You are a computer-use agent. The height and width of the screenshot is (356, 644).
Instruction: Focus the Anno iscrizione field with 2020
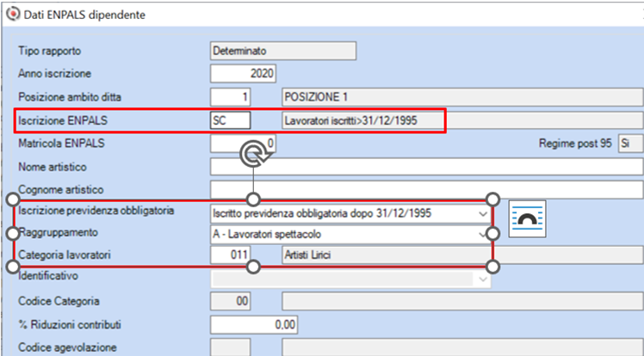point(243,74)
